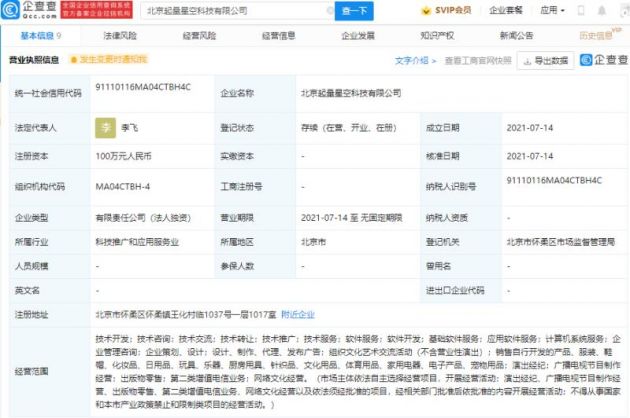The width and height of the screenshot is (630, 418).
Task: Click the 企查查 watermark logo beside export
Action: (x=604, y=60)
